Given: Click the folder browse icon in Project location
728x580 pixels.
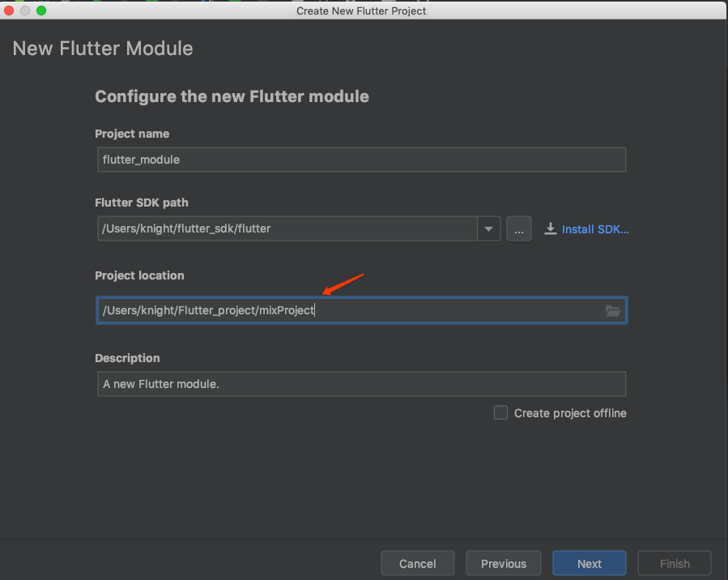Looking at the screenshot, I should click(613, 310).
